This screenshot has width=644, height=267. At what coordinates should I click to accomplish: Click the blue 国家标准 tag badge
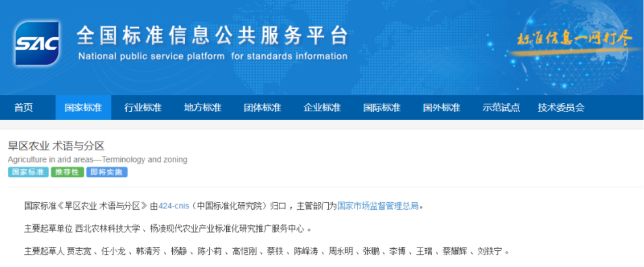click(x=28, y=172)
